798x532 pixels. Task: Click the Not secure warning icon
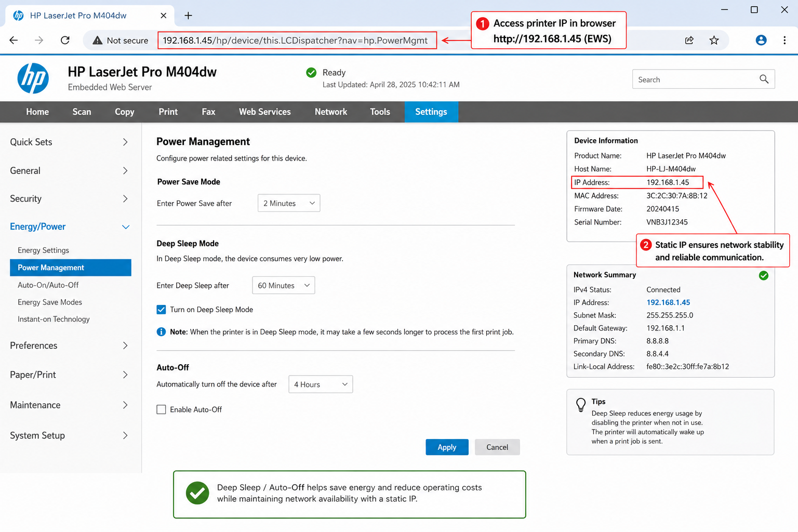click(97, 40)
